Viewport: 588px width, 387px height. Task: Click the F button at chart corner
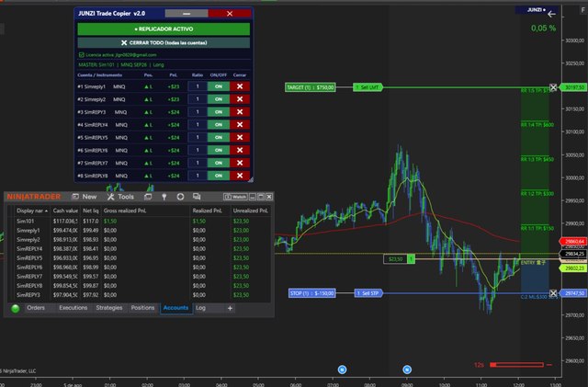[x=583, y=10]
